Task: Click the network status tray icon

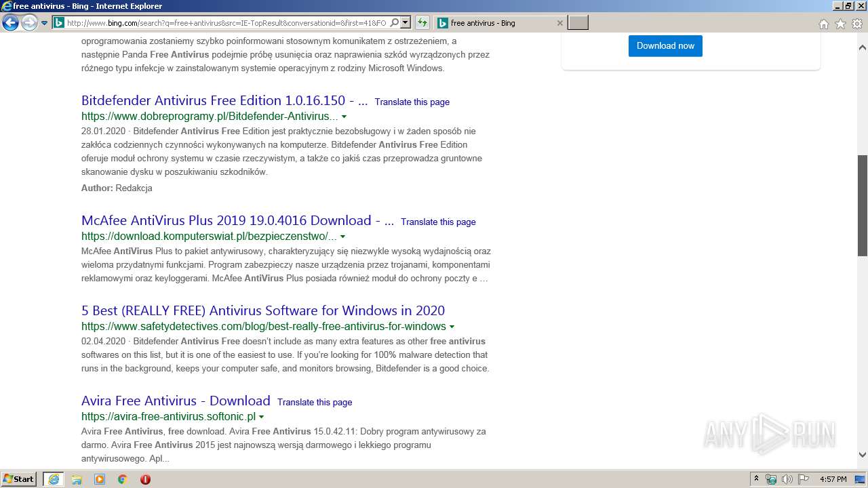Action: (x=771, y=479)
